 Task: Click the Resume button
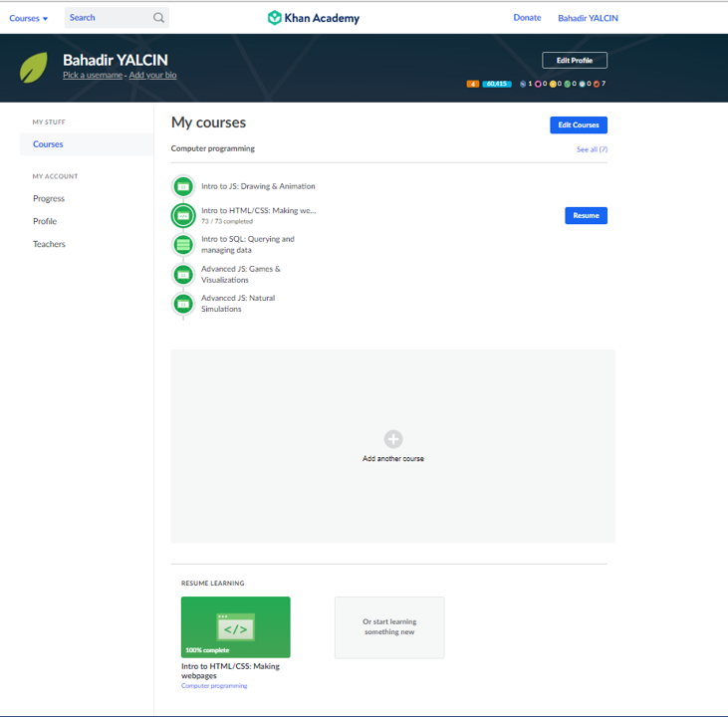[586, 215]
